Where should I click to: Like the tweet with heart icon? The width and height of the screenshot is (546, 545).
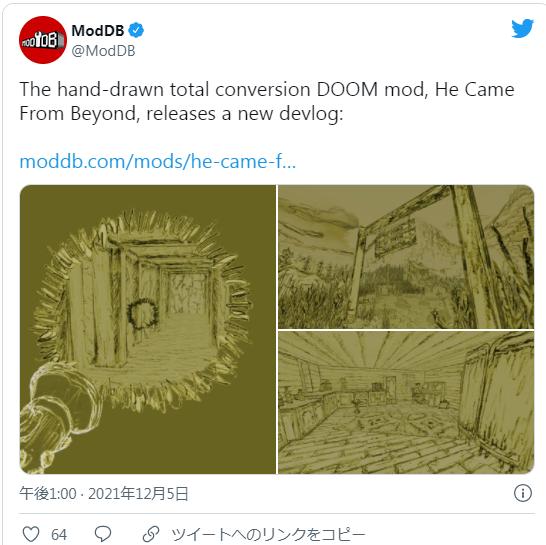click(x=31, y=534)
